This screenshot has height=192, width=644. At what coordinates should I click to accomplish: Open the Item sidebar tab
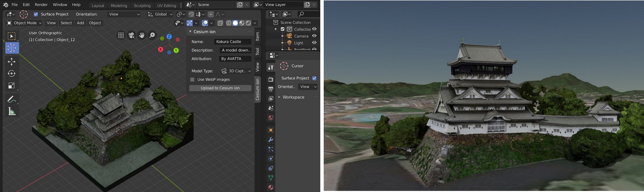coord(258,36)
